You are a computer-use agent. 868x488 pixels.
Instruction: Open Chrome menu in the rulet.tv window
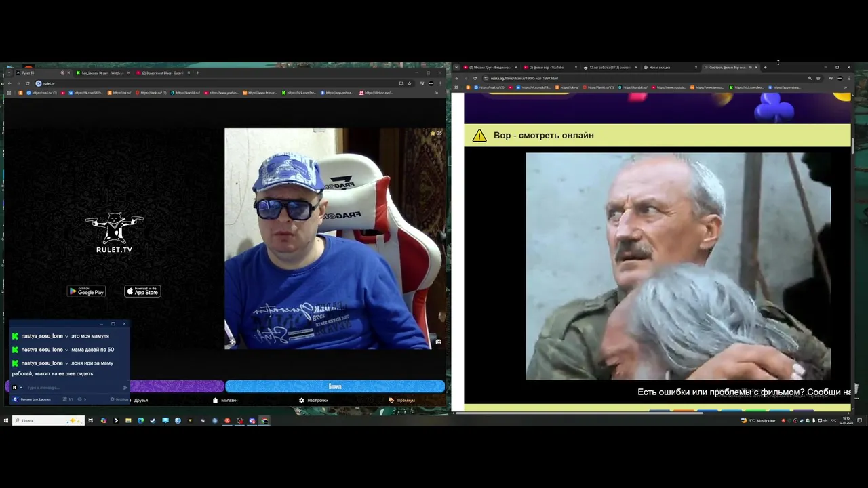[x=441, y=83]
